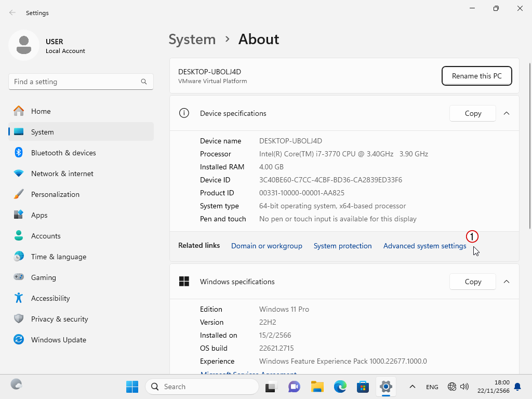Collapse the Windows specifications section
Image resolution: width=532 pixels, height=399 pixels.
pyautogui.click(x=507, y=282)
